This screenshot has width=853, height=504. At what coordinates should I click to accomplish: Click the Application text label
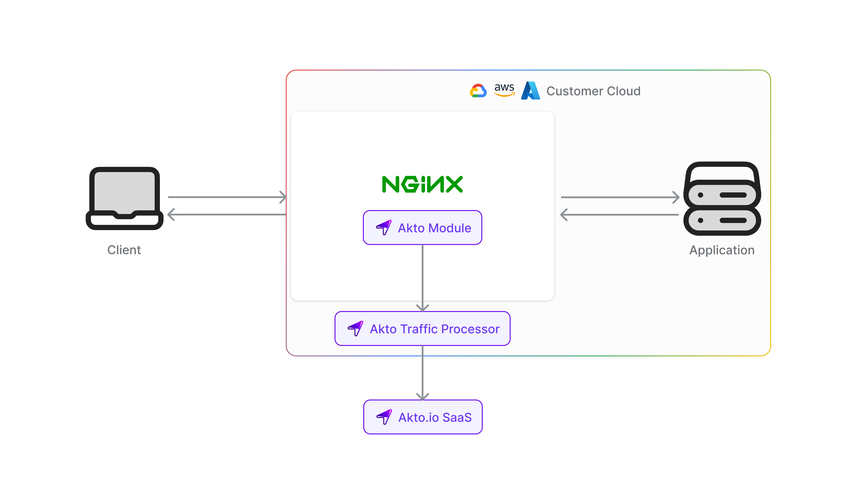coord(722,250)
